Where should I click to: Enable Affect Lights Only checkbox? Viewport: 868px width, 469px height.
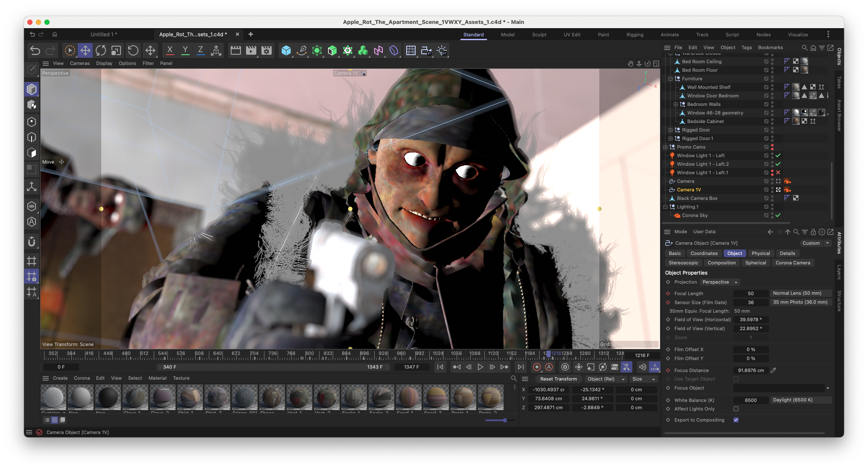[x=736, y=409]
